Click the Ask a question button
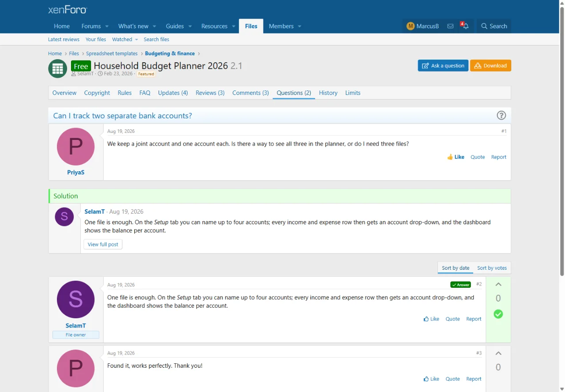This screenshot has width=565, height=392. 443,66
